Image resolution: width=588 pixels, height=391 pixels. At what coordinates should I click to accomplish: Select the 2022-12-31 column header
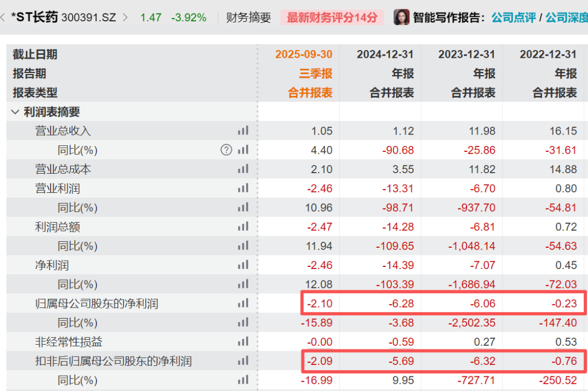pyautogui.click(x=548, y=54)
